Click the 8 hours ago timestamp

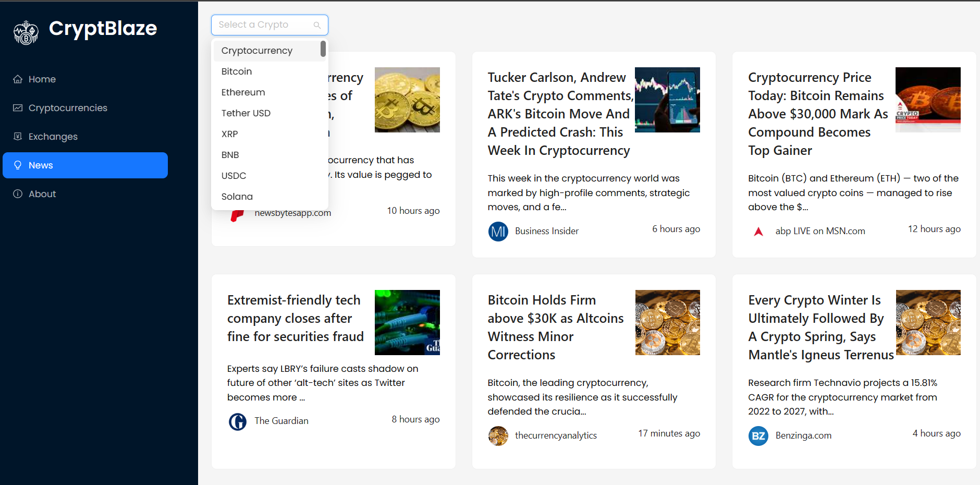415,419
